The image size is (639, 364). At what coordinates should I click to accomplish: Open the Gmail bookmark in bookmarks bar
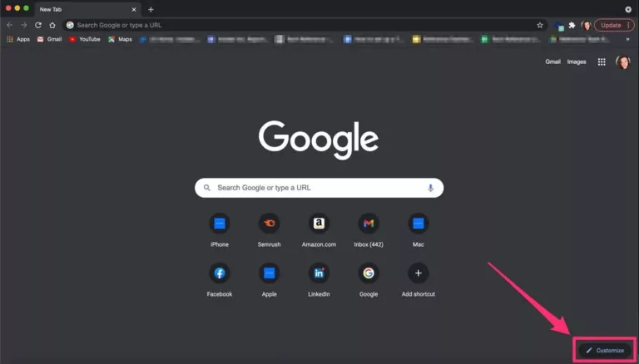(49, 40)
